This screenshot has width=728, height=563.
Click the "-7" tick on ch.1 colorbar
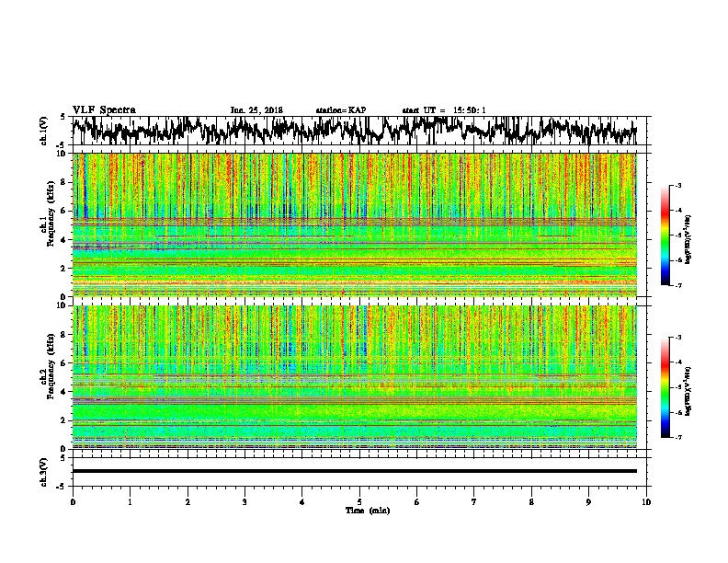pos(677,286)
